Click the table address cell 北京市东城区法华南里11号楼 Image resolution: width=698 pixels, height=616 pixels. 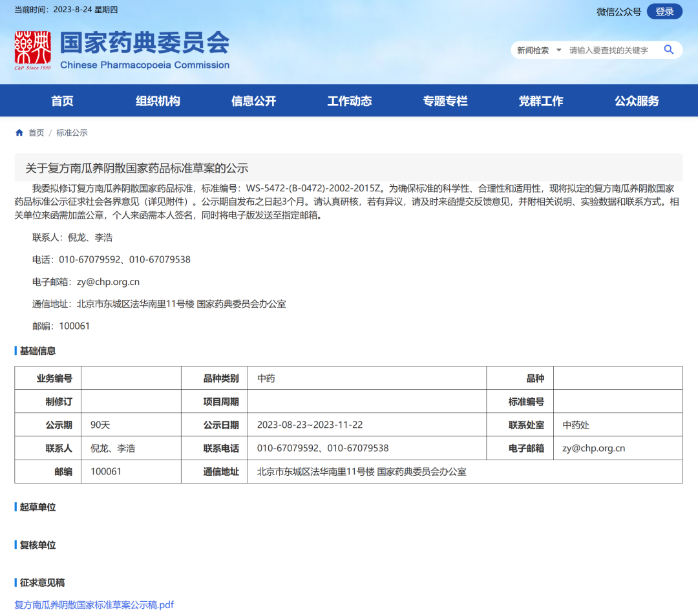tap(465, 471)
